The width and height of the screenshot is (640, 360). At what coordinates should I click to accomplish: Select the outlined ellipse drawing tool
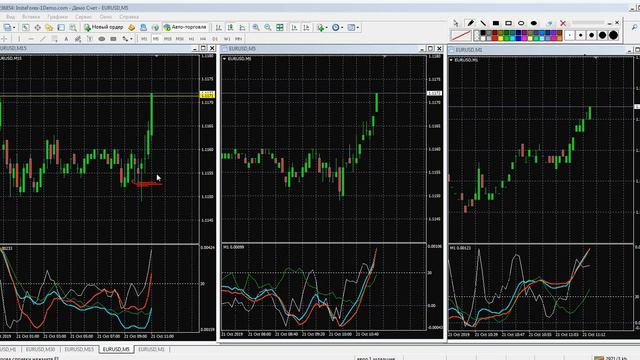point(521,23)
